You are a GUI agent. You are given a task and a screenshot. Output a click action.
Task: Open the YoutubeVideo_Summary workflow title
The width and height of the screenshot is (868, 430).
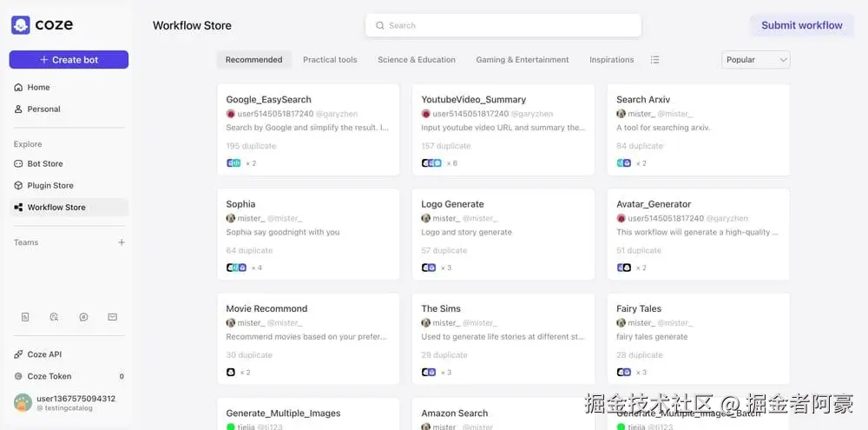tap(473, 100)
